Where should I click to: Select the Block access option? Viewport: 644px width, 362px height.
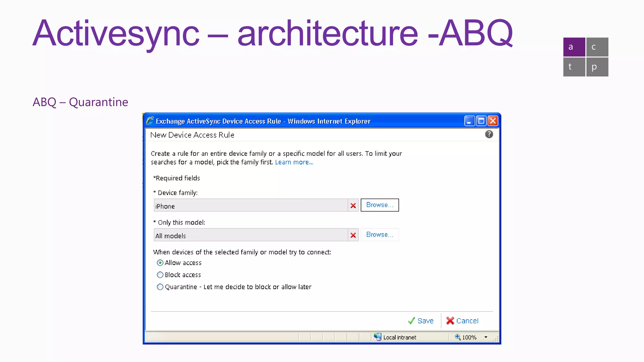[x=160, y=275]
